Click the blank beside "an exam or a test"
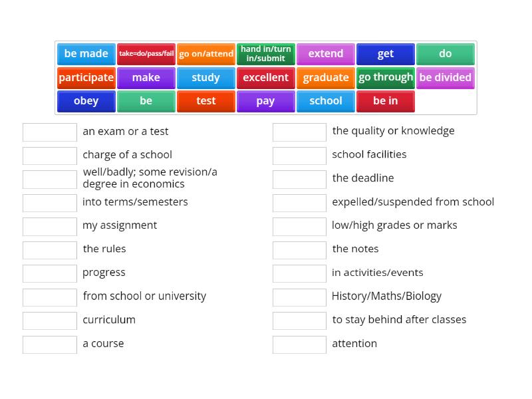The width and height of the screenshot is (532, 399). tap(49, 132)
